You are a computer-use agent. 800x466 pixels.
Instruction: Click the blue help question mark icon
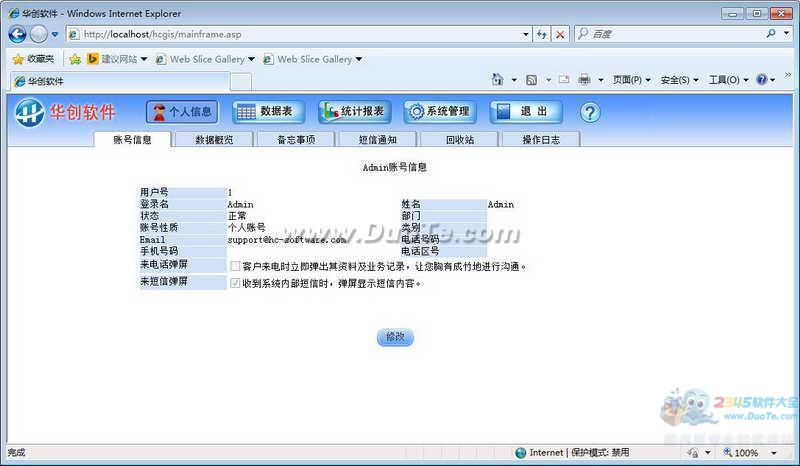[590, 112]
